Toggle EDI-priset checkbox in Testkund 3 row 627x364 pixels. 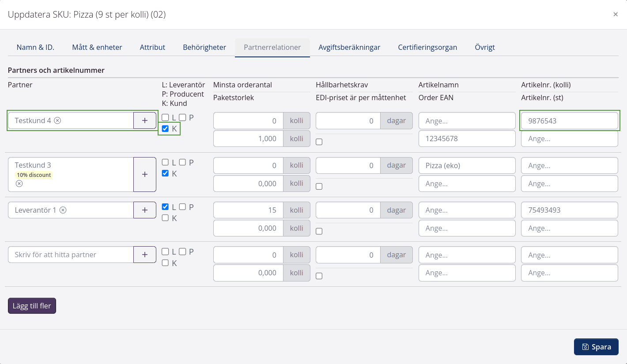(x=319, y=186)
